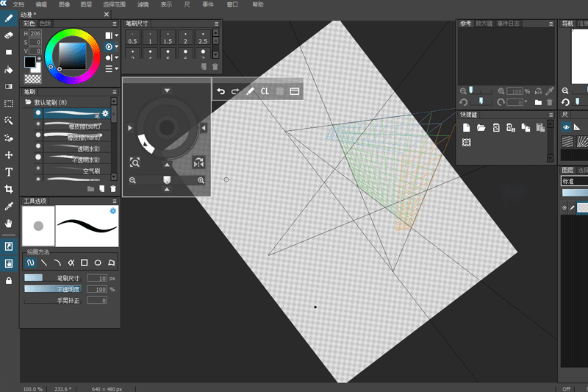Select the Selection Eraser tool
Image resolution: width=588 pixels, height=392 pixels.
[9, 138]
